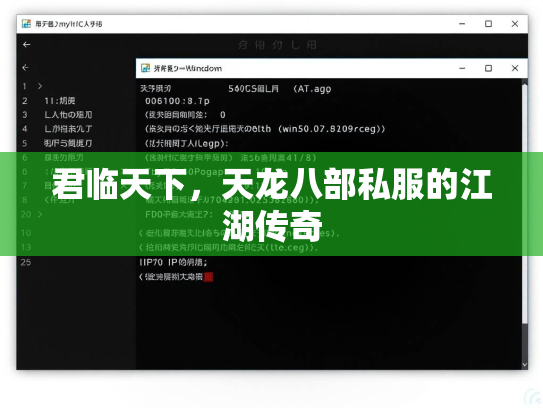Click the red cursor block on the last line
Viewport: 543px width, 408px height.
pyautogui.click(x=208, y=277)
